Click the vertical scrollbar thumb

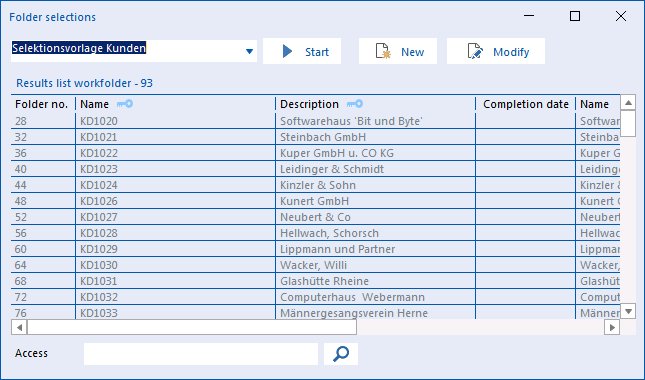628,123
